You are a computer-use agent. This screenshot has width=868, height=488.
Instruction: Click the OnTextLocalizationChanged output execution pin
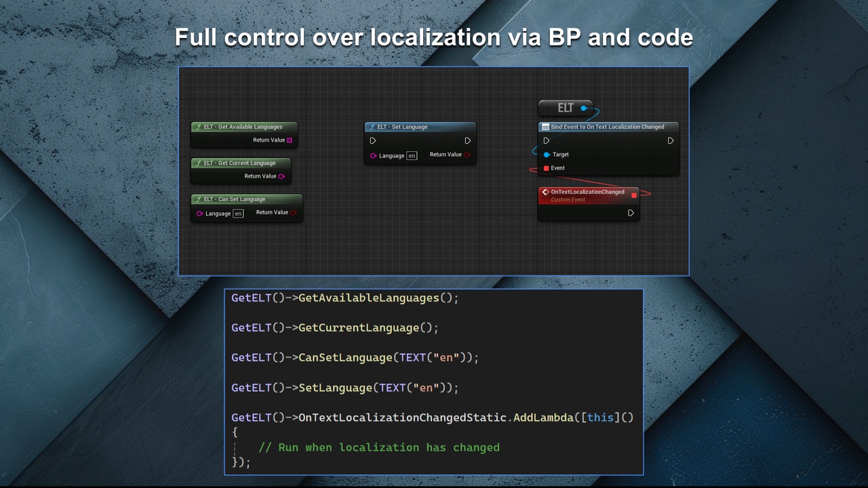coord(631,213)
